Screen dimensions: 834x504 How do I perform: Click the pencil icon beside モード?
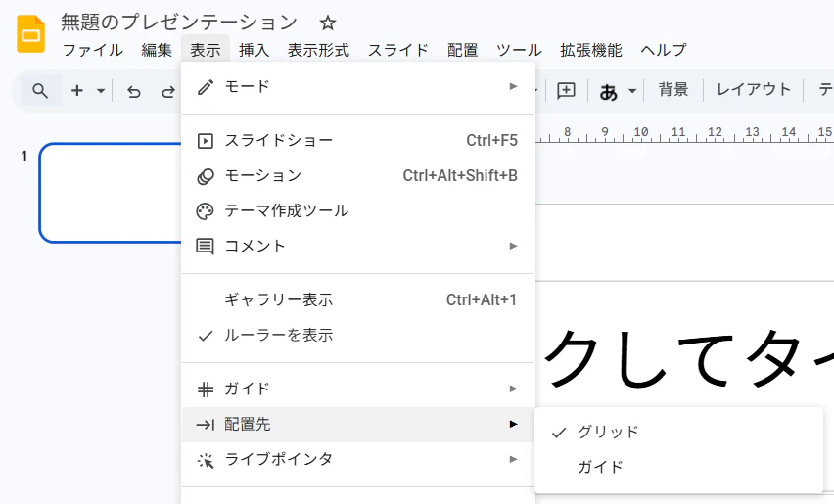(206, 87)
